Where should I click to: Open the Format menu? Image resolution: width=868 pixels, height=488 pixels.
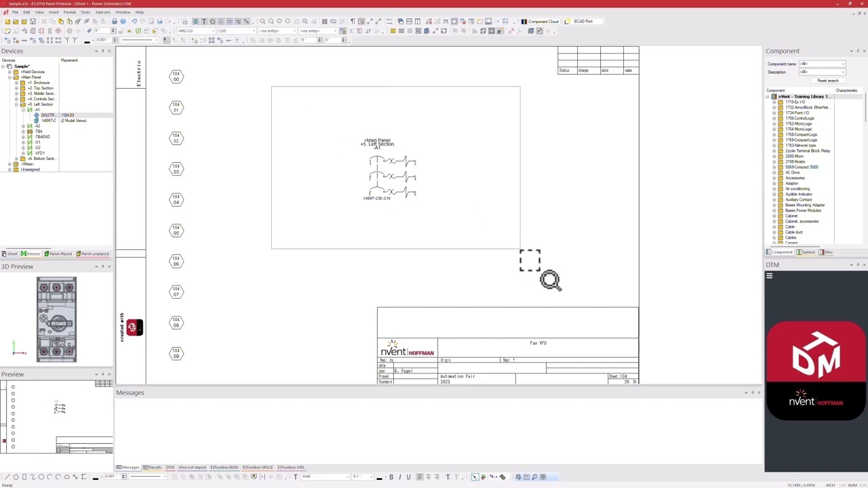point(70,12)
